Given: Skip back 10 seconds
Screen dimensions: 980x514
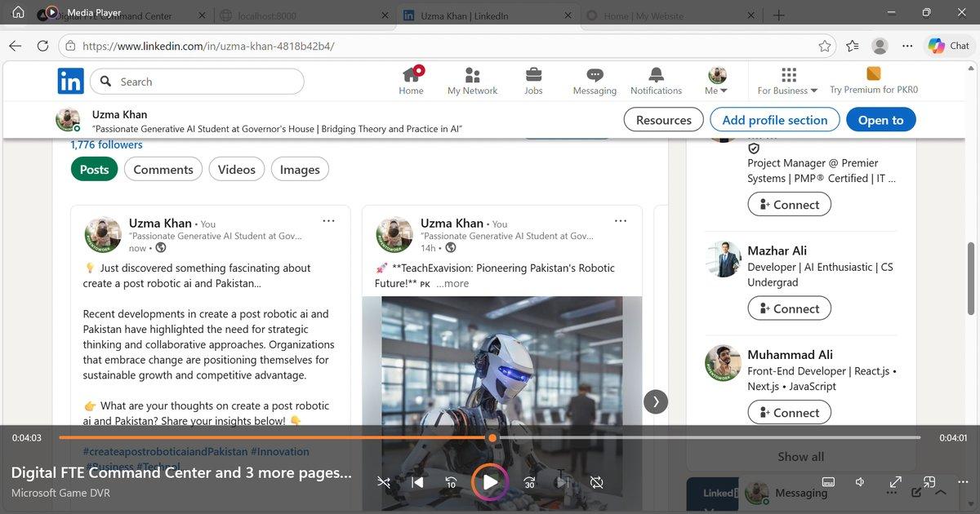Looking at the screenshot, I should coord(451,482).
